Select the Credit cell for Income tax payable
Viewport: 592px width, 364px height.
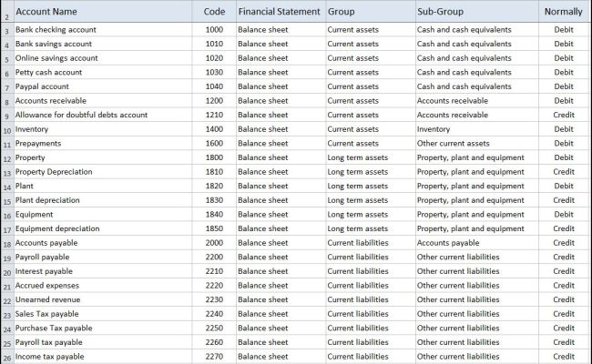tap(563, 357)
